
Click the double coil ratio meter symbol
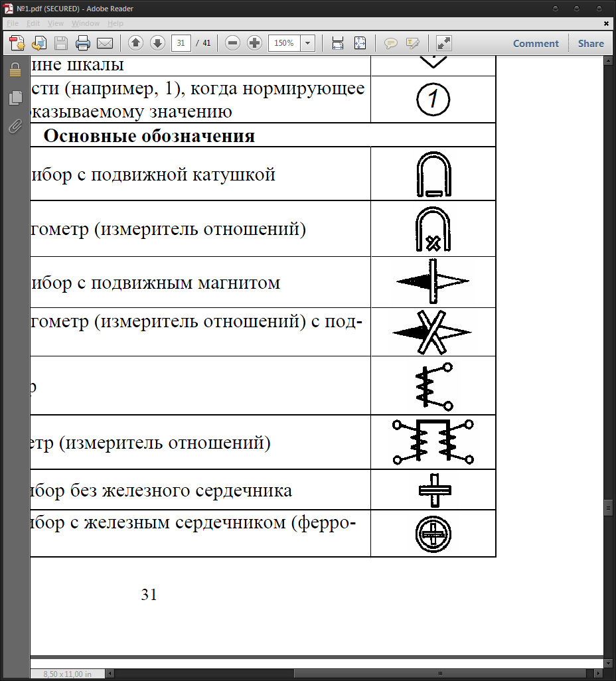coord(433,442)
